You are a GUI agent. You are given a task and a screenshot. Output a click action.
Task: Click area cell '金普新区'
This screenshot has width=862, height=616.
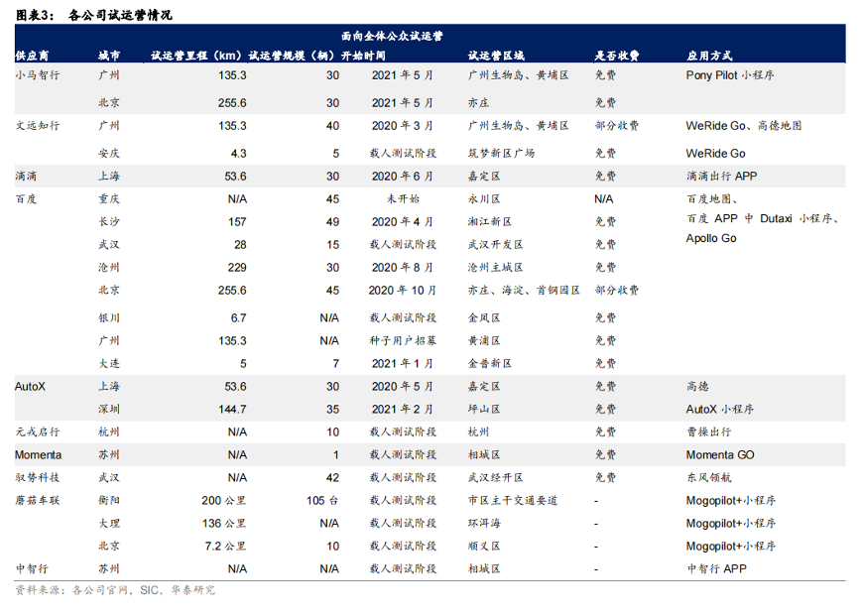click(x=490, y=364)
